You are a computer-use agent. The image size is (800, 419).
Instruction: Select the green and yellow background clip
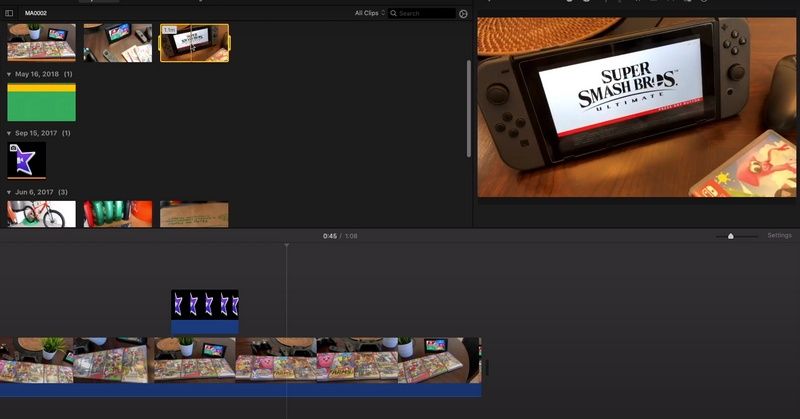pyautogui.click(x=41, y=102)
